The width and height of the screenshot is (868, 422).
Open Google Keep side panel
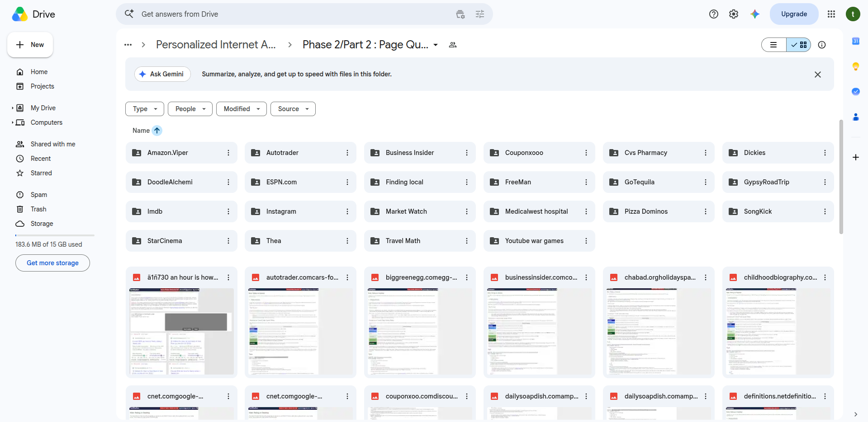(x=856, y=66)
